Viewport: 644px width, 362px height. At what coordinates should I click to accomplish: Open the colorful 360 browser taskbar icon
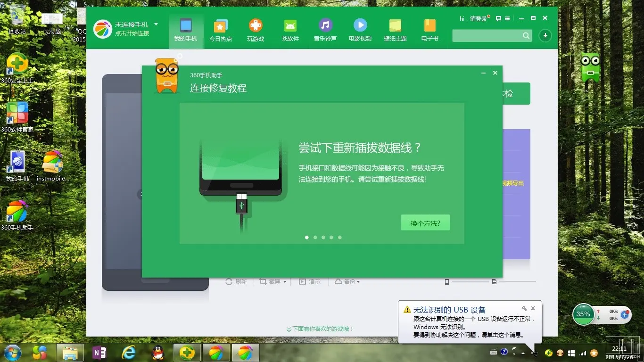[39, 353]
